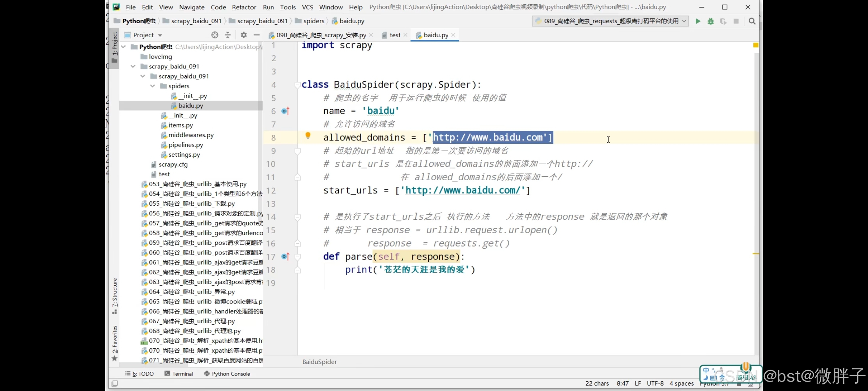Select middlewares.py in project tree
Screen dimensions: 868x391
(191, 135)
